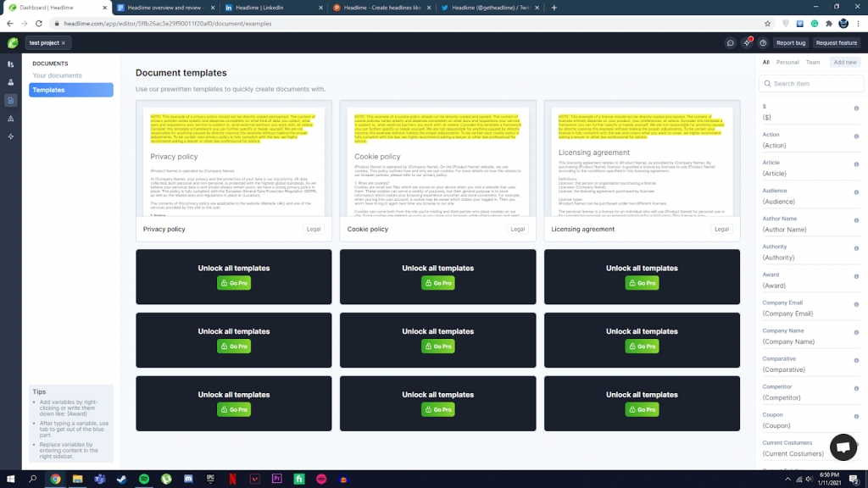The image size is (868, 488).
Task: Switch to Headlime LinkedIn browser tab
Action: 274,8
